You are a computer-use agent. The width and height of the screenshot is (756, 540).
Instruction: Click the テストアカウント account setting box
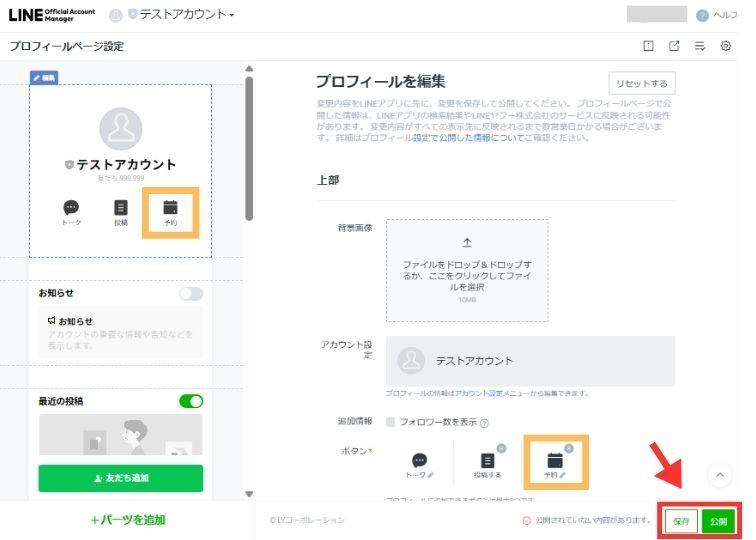(x=530, y=361)
